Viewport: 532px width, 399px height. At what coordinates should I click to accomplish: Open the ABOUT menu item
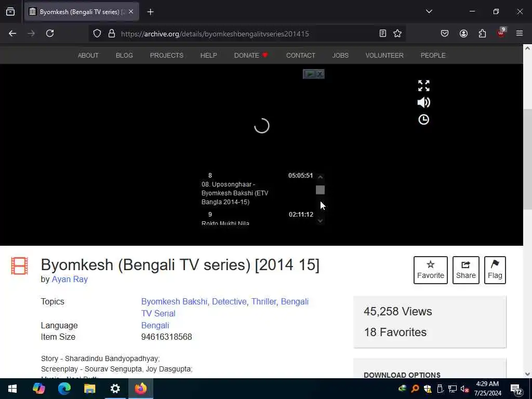(x=88, y=55)
